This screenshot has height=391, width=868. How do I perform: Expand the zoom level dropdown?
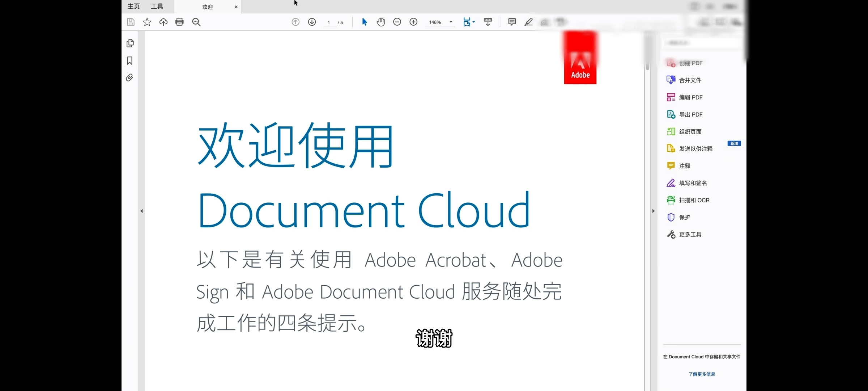point(451,22)
